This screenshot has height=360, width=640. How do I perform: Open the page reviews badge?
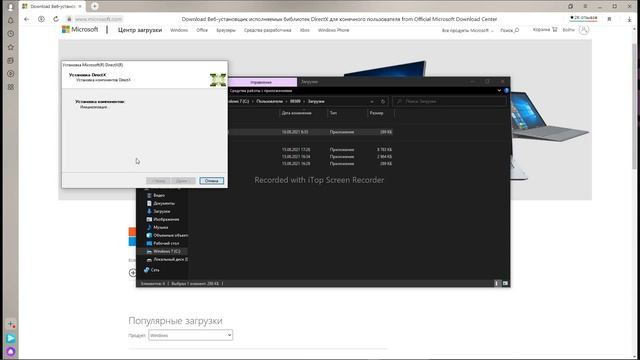pyautogui.click(x=584, y=18)
